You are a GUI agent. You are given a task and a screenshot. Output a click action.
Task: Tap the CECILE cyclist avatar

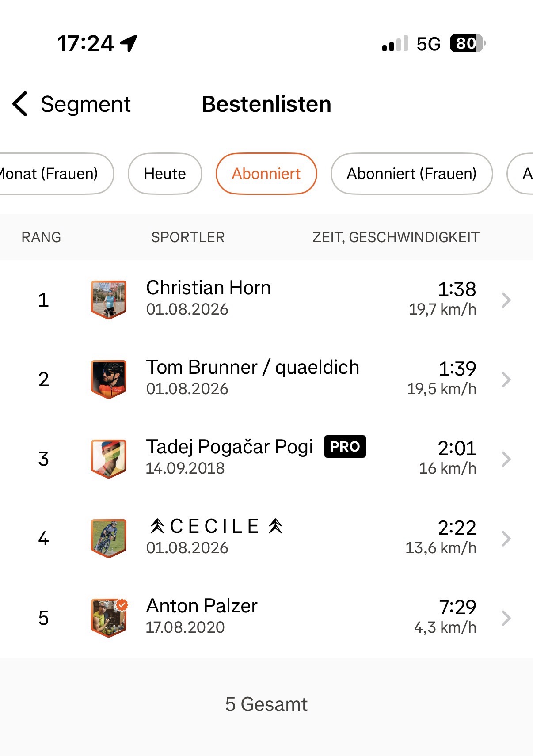[109, 538]
